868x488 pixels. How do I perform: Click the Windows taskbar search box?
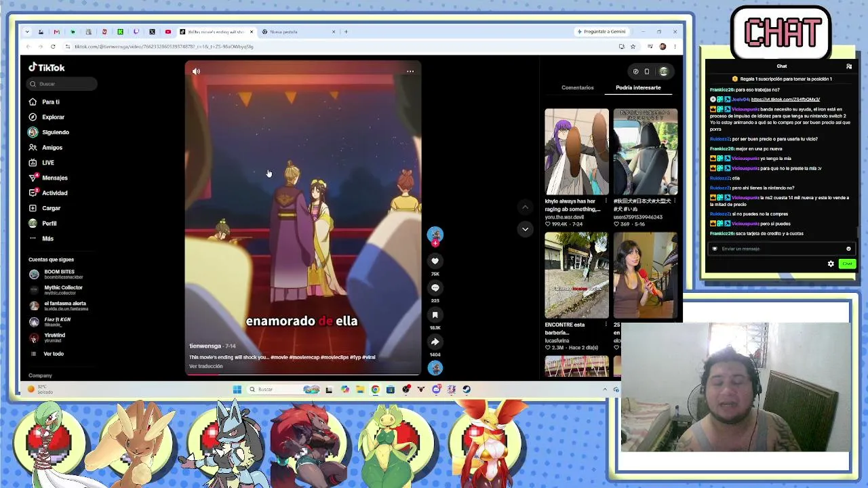(283, 390)
